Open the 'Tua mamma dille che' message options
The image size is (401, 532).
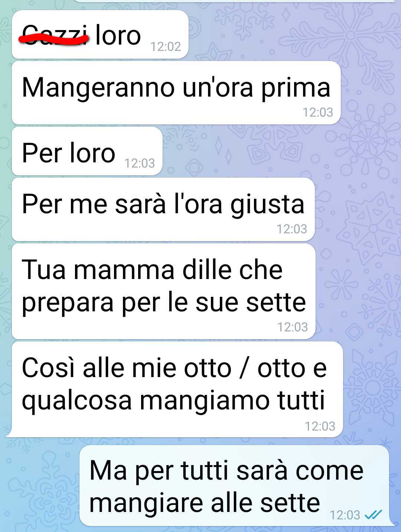pos(164,291)
